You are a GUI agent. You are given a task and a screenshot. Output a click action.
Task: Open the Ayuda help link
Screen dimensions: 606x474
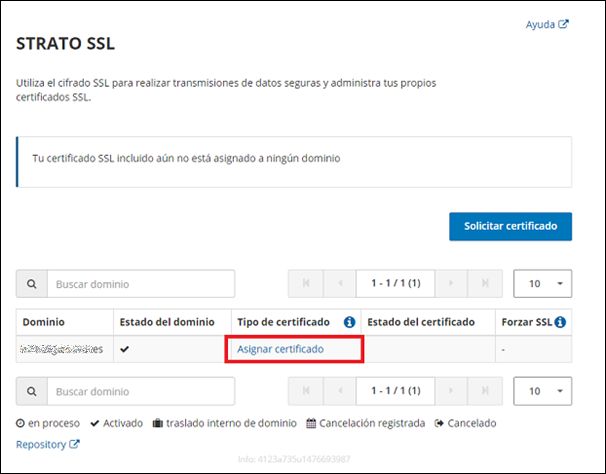coord(546,24)
